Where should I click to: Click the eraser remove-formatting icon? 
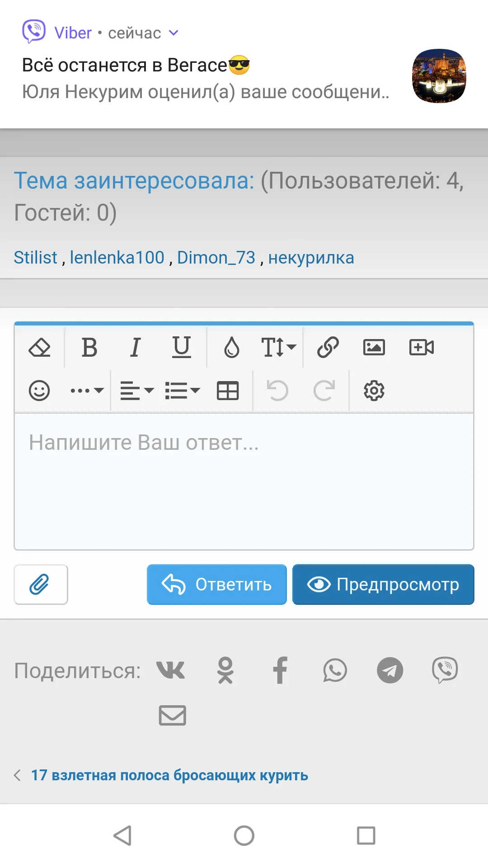point(40,348)
